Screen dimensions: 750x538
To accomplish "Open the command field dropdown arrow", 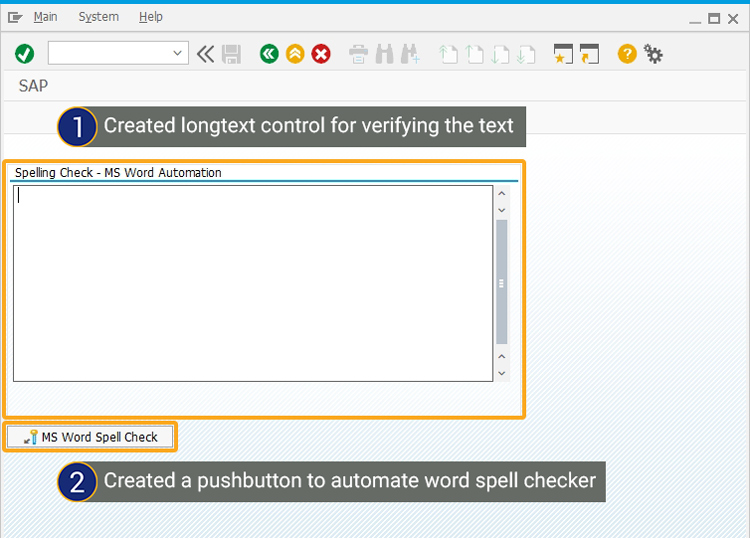I will (177, 53).
